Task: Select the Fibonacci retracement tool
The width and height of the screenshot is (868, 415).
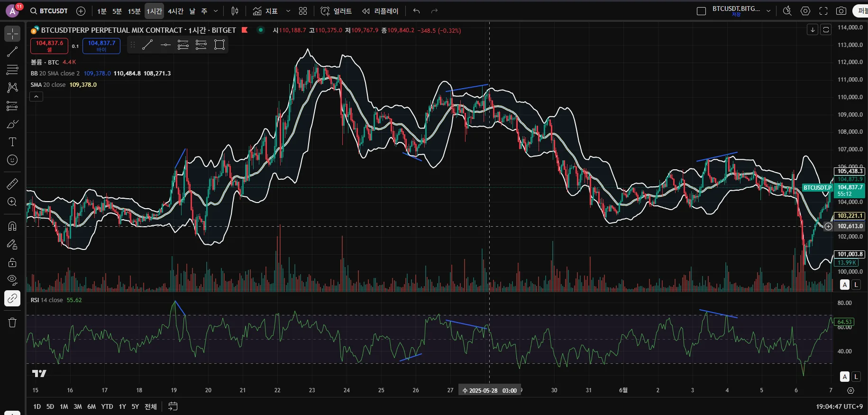Action: (12, 70)
